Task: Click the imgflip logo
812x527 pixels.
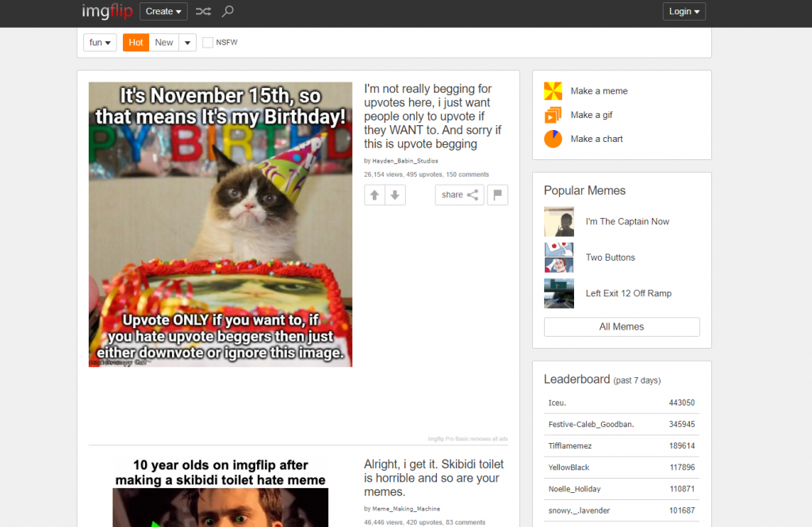Action: [x=107, y=11]
